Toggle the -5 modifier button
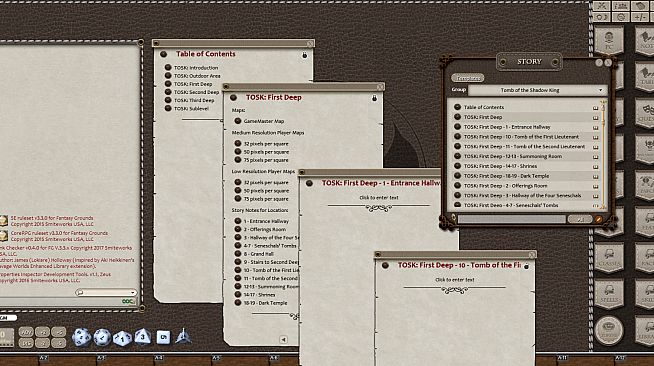 (58, 343)
